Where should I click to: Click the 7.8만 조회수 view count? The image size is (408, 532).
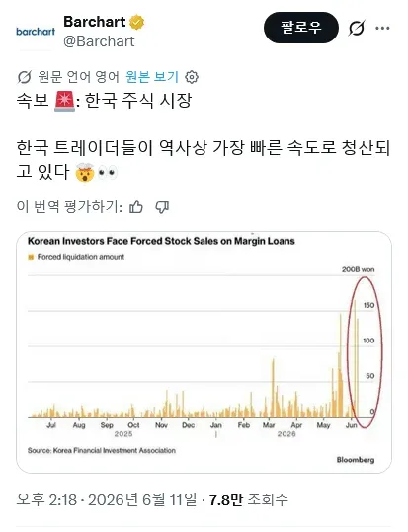click(248, 499)
